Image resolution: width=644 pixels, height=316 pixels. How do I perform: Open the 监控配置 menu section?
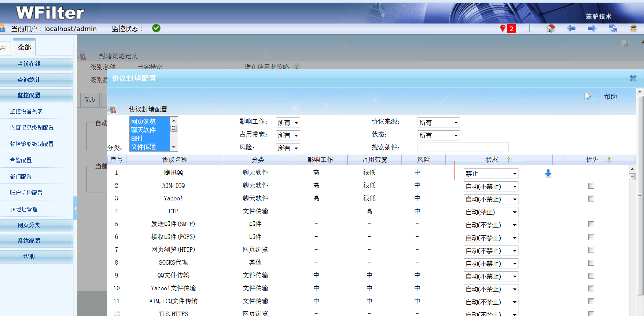tap(29, 95)
